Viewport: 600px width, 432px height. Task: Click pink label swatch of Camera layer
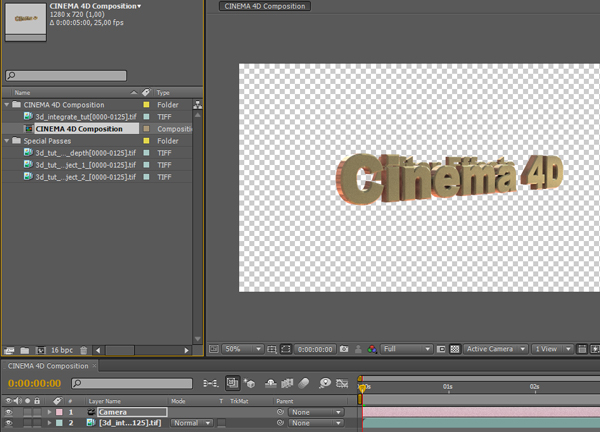pos(59,412)
